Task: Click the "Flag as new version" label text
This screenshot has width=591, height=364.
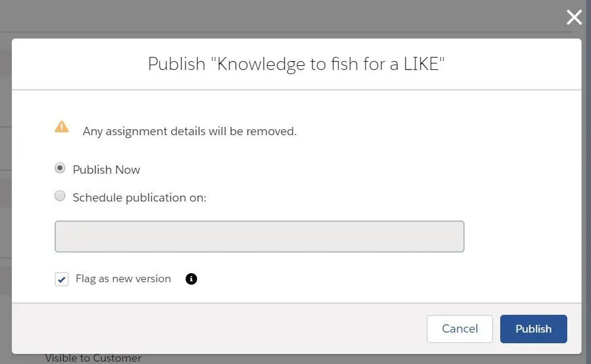Action: coord(123,279)
